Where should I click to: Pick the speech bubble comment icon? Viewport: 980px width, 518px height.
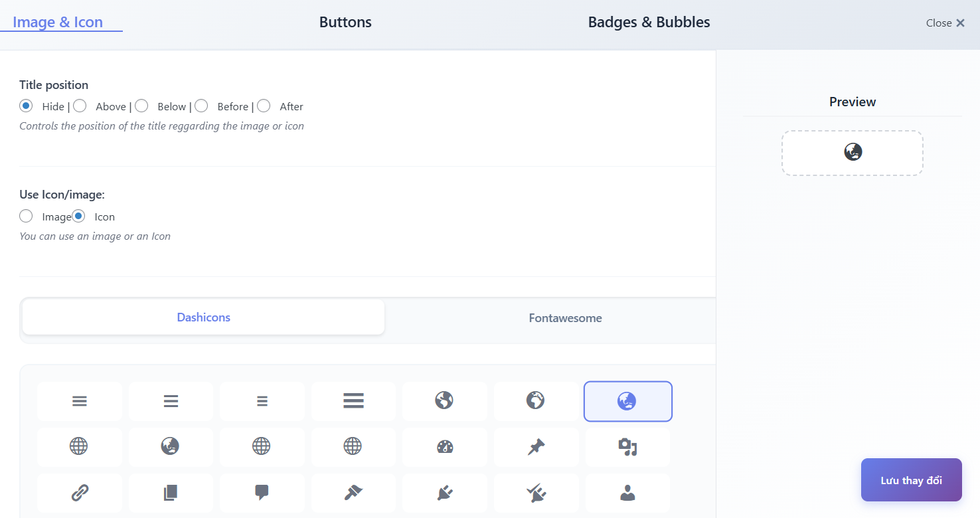coord(262,493)
